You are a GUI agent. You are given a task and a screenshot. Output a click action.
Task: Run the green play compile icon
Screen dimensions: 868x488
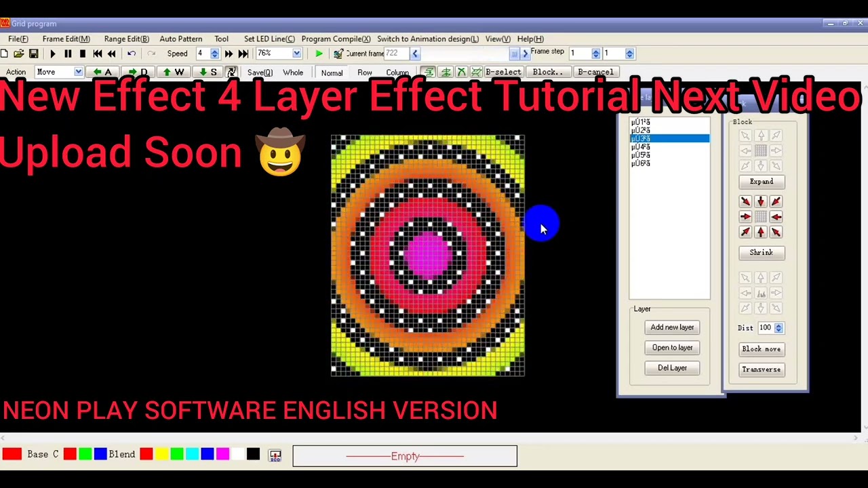point(319,54)
